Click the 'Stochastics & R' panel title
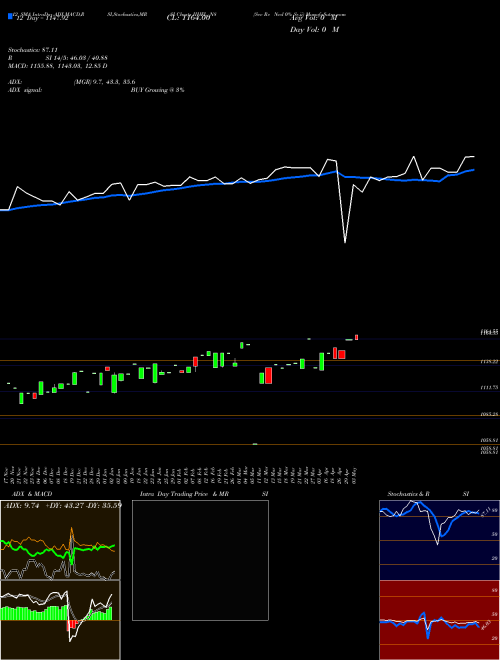The width and height of the screenshot is (500, 660). (x=408, y=494)
